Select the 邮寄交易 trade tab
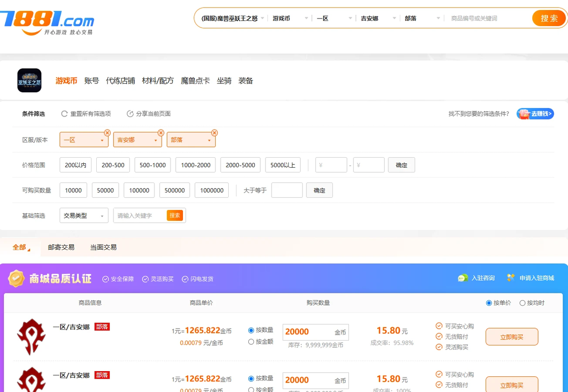The height and width of the screenshot is (392, 568). tap(61, 247)
